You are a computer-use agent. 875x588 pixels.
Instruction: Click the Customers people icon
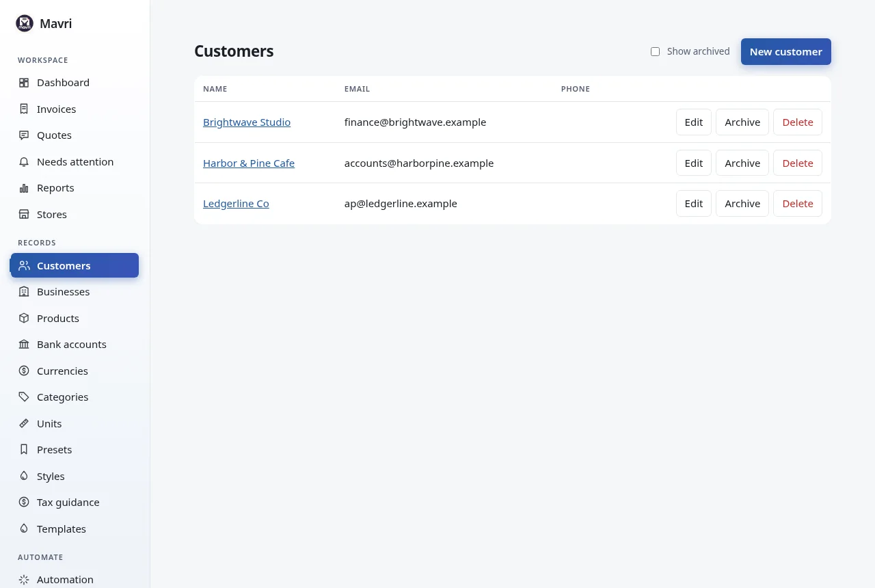tap(24, 265)
